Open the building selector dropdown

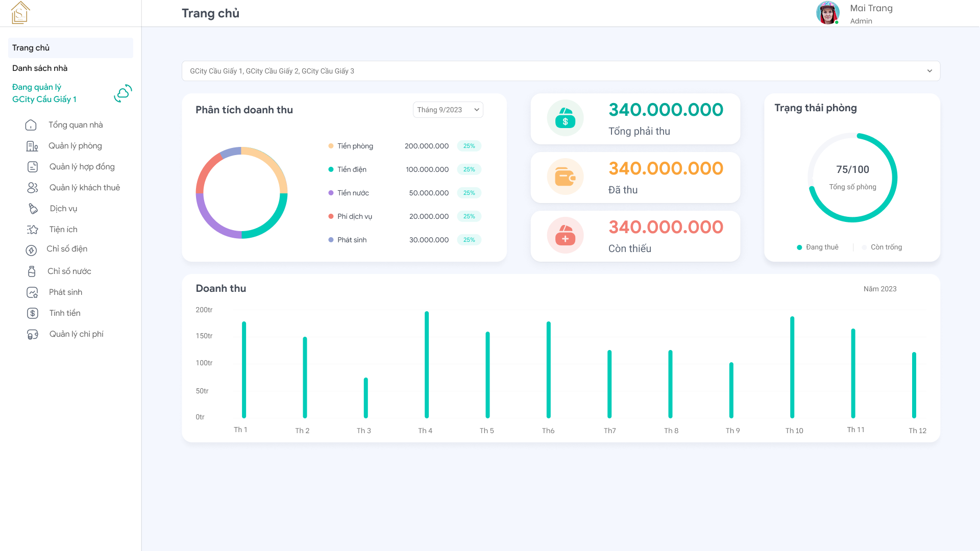(x=561, y=71)
